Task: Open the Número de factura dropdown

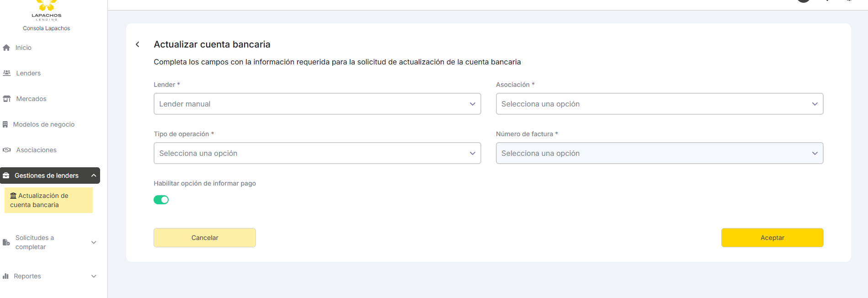Action: [x=659, y=153]
